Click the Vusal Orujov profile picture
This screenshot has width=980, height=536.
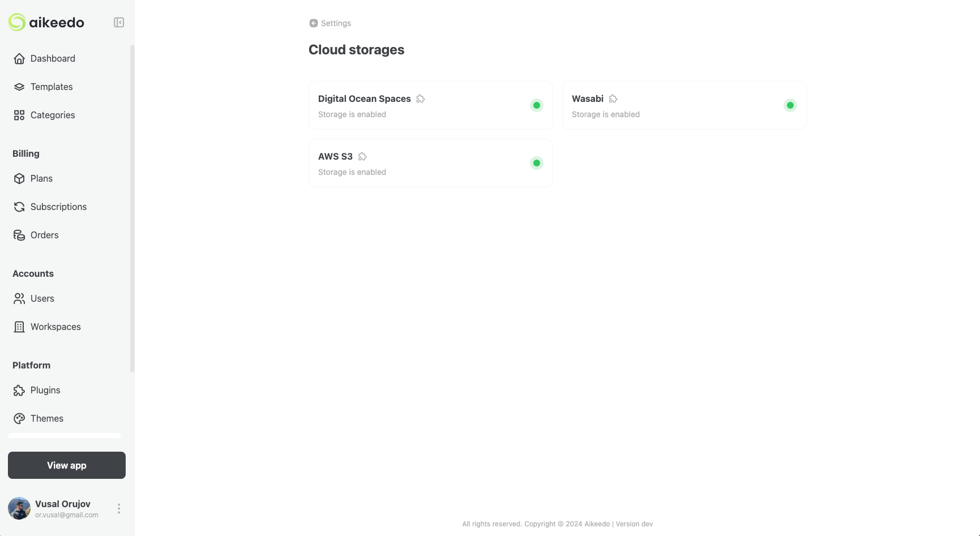[19, 508]
